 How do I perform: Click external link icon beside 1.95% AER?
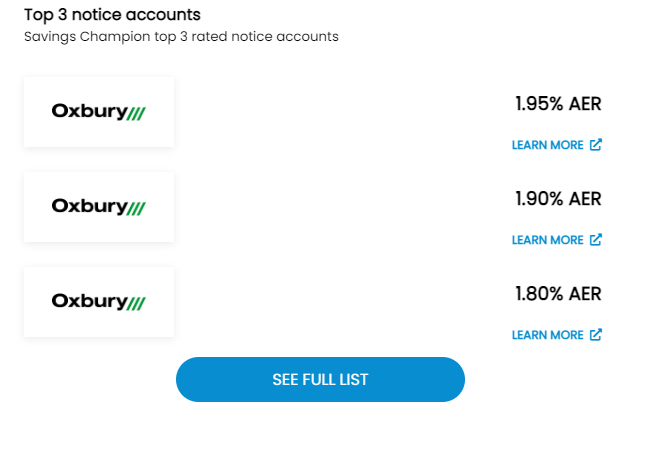596,145
